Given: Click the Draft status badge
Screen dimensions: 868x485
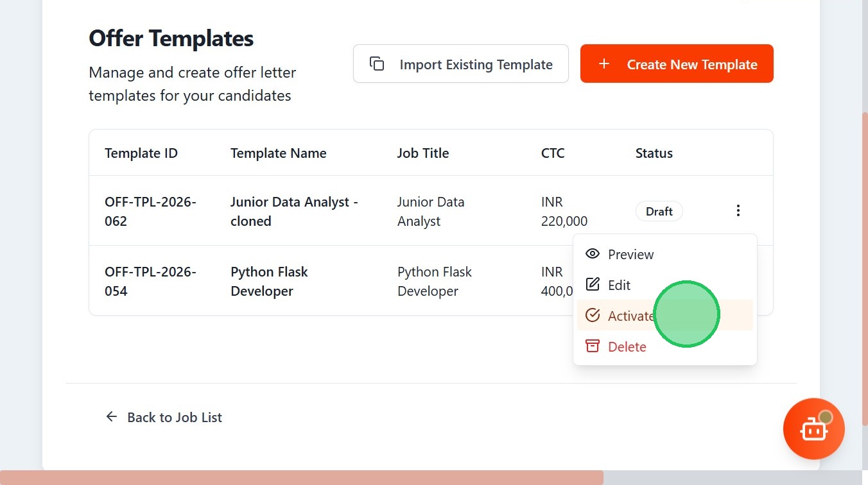Looking at the screenshot, I should [x=659, y=211].
